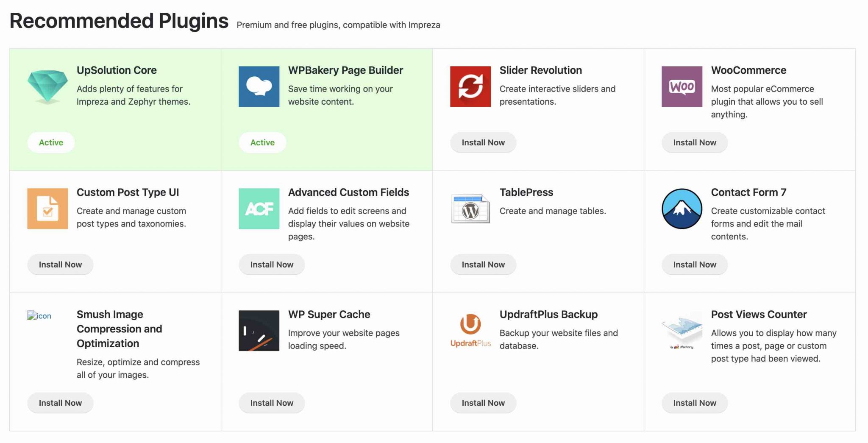
Task: Click Active status on UpSolution Core
Action: click(x=51, y=142)
